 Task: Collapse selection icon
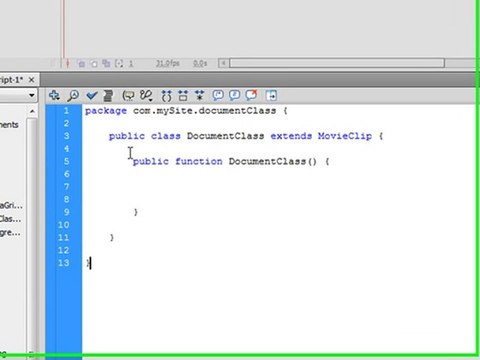183,96
